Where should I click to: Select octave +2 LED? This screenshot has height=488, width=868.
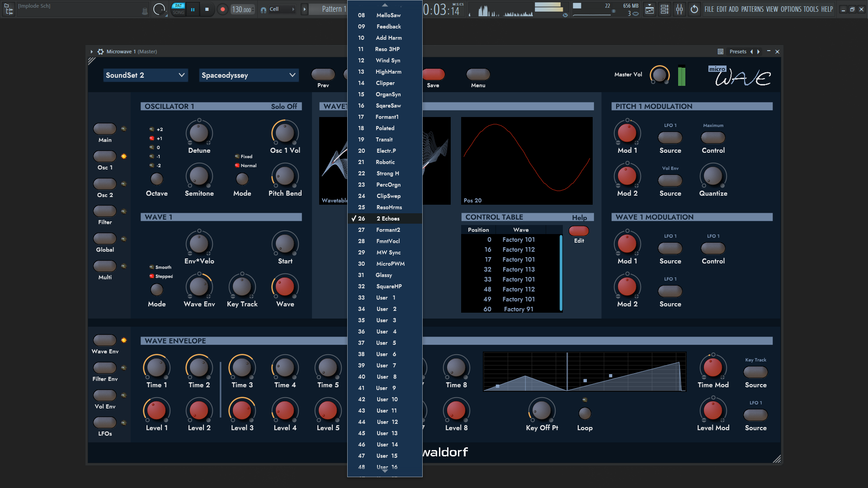pyautogui.click(x=152, y=129)
